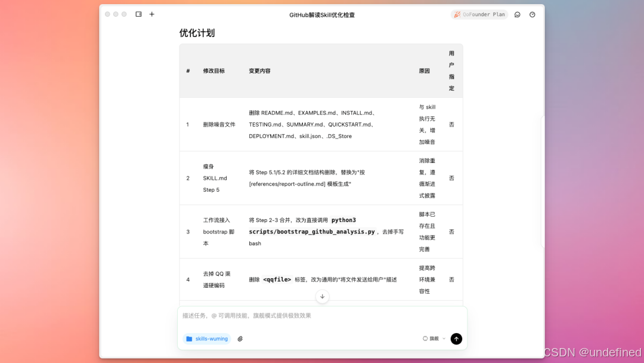This screenshot has height=363, width=644.
Task: Toggle the sidebar panel icon
Action: pos(138,14)
